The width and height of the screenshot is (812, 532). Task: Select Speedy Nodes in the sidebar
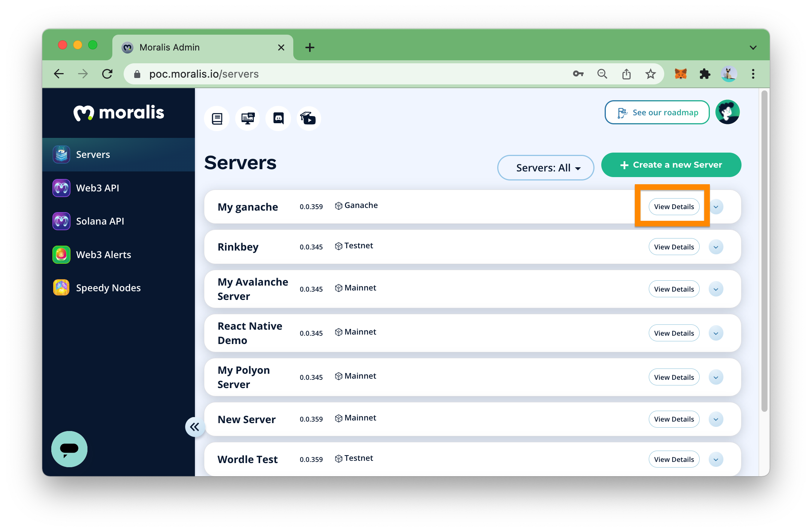point(119,288)
